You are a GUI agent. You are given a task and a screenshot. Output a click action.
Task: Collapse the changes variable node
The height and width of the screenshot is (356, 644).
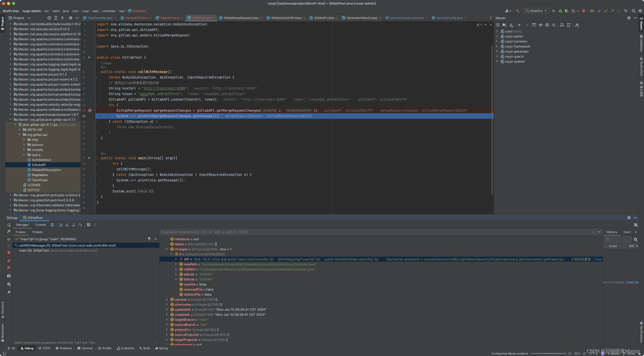[167, 249]
